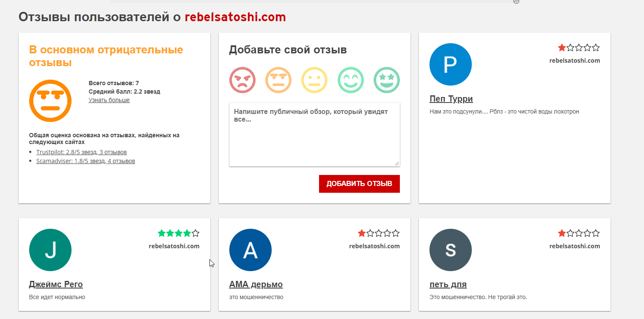The width and height of the screenshot is (644, 319).
Task: Select the annoyed orange face rating
Action: coord(278,80)
